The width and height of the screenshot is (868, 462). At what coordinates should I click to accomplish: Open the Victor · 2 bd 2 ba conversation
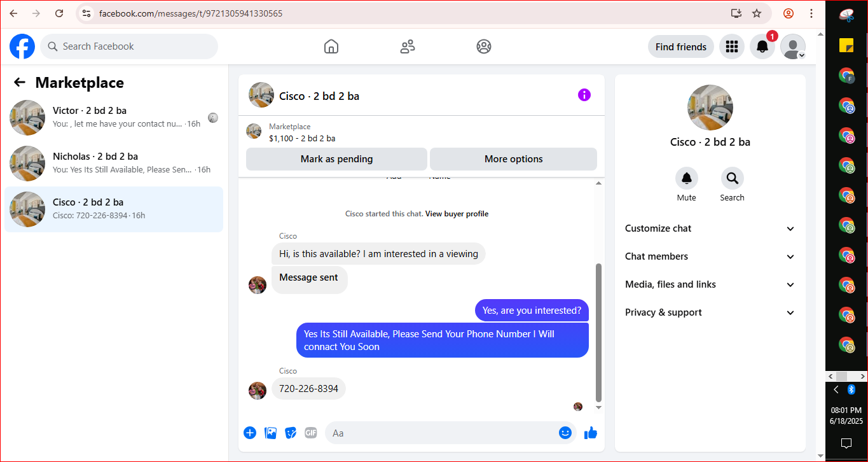[x=114, y=118]
